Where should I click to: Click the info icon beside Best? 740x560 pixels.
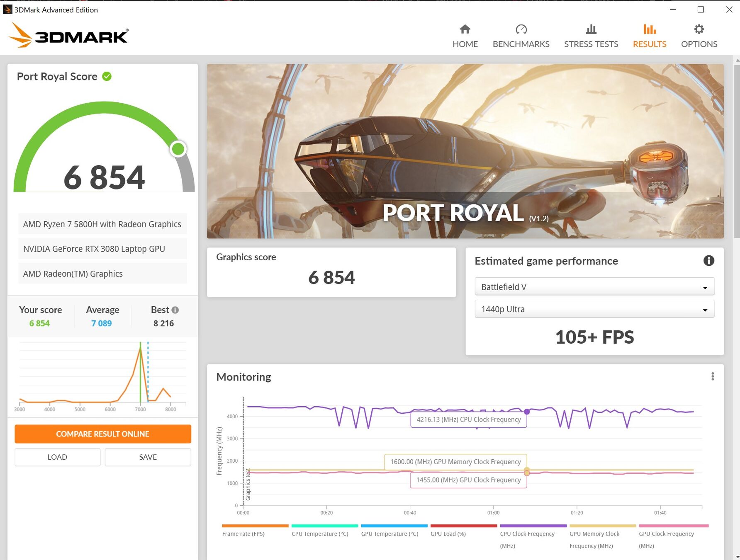point(175,310)
